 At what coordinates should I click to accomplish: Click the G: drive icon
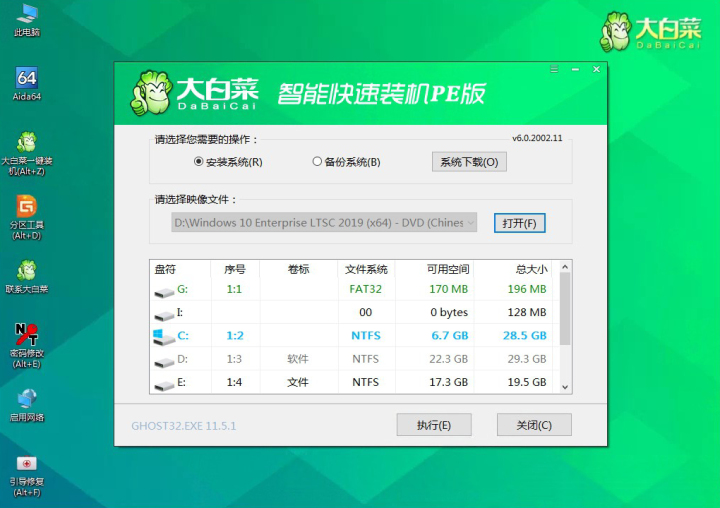click(x=164, y=292)
